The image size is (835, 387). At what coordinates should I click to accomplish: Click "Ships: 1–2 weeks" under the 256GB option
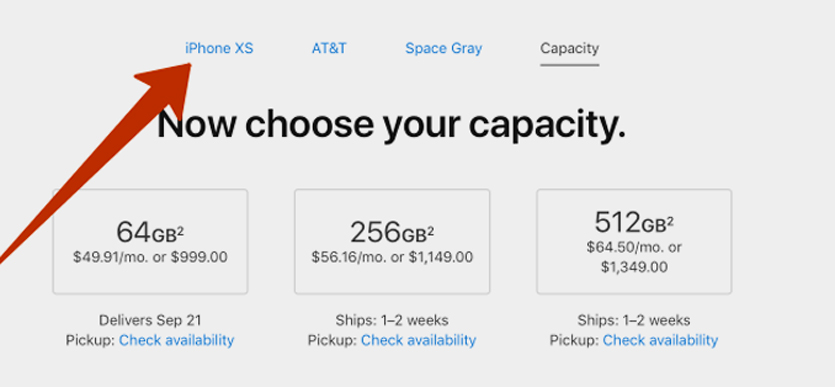tap(392, 320)
